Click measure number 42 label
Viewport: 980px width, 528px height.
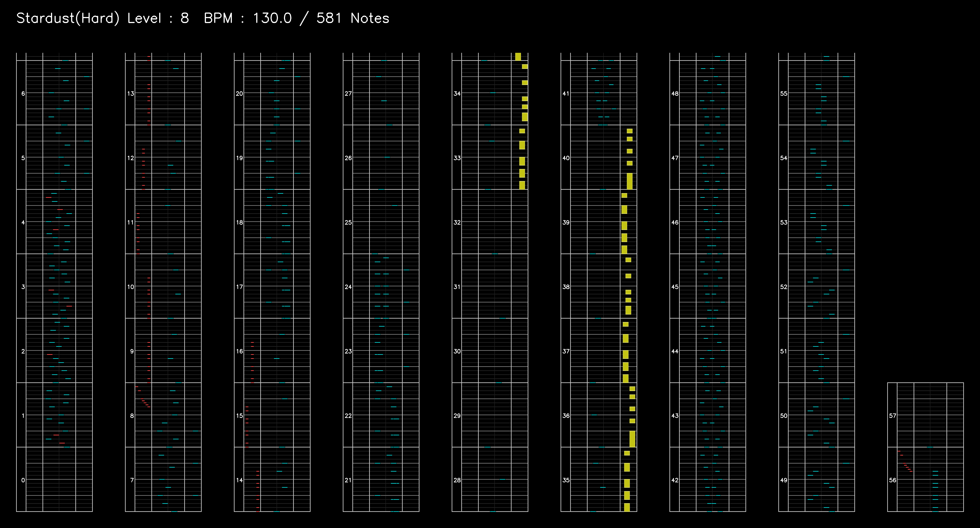click(x=675, y=480)
